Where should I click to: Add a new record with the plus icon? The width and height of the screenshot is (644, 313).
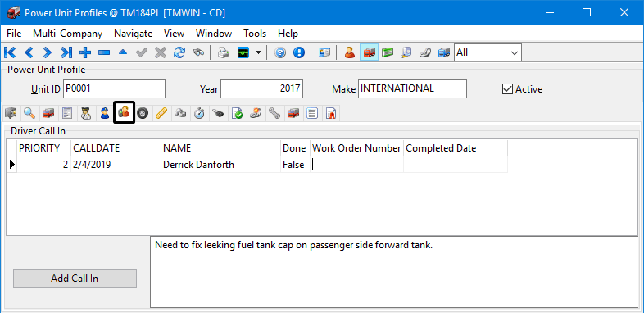[x=85, y=52]
